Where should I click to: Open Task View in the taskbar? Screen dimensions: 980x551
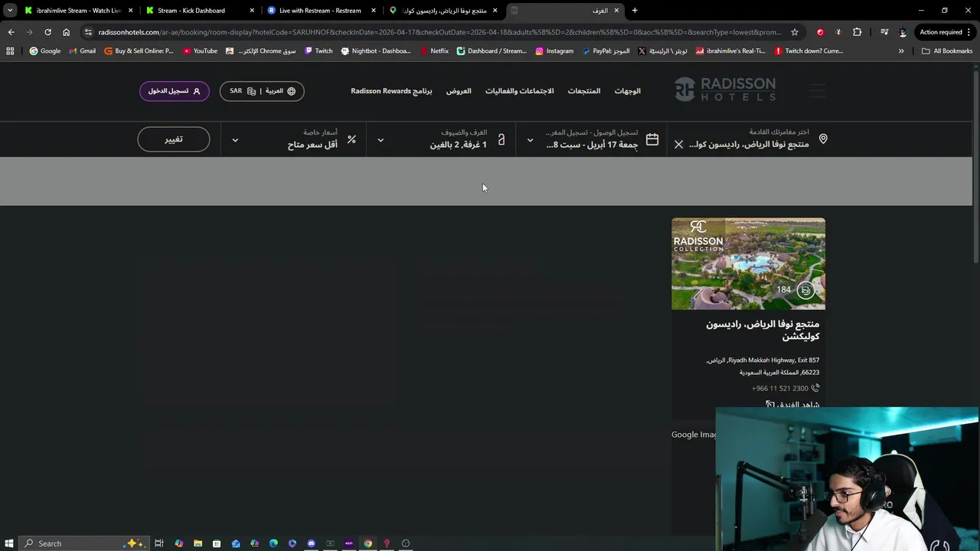tap(159, 543)
